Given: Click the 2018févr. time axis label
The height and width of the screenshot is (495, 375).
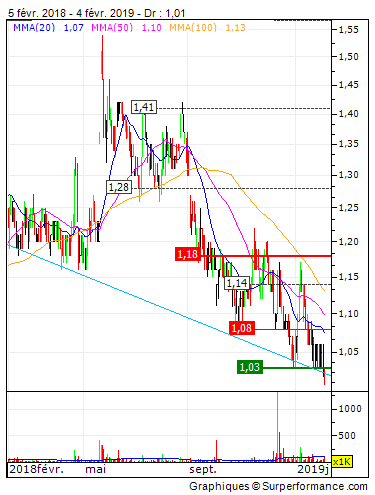Looking at the screenshot, I should (36, 469).
